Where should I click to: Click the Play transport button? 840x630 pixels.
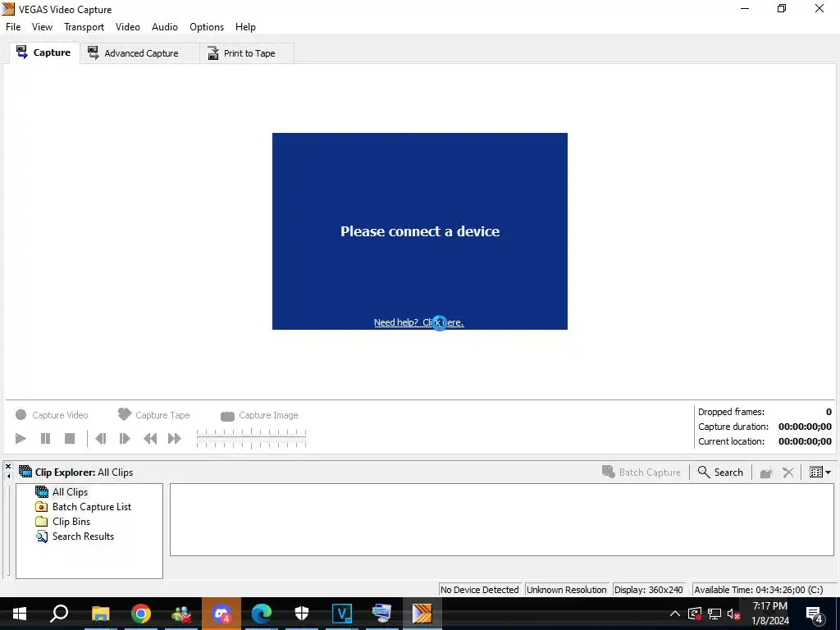(21, 439)
